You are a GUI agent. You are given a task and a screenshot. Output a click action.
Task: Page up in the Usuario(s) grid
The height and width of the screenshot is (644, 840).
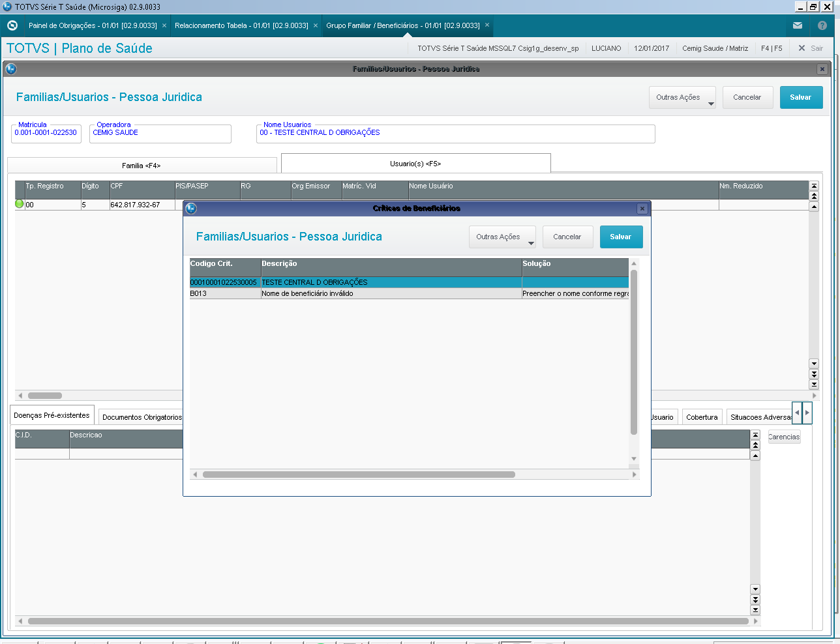(814, 196)
